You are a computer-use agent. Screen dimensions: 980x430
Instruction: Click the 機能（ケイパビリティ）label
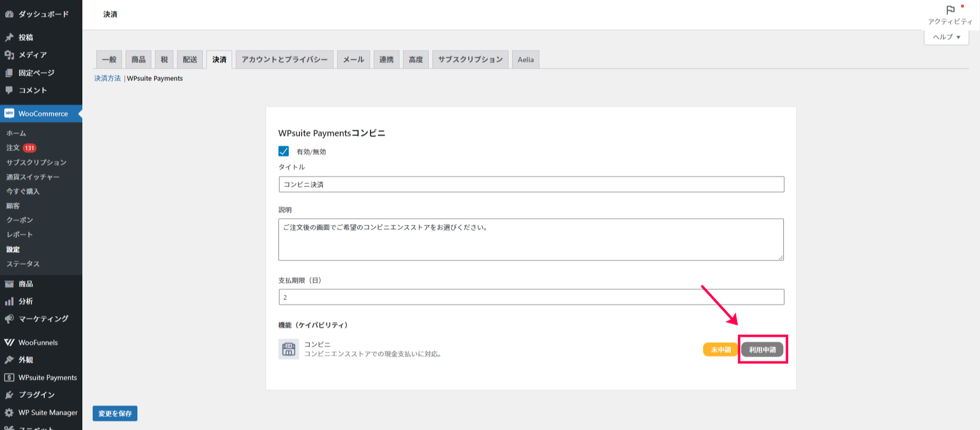click(x=313, y=325)
